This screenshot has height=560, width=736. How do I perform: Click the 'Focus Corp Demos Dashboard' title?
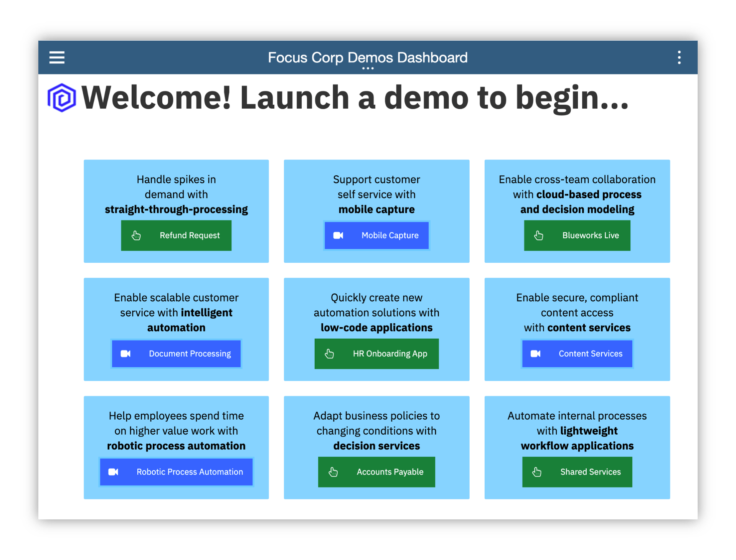[x=368, y=58]
